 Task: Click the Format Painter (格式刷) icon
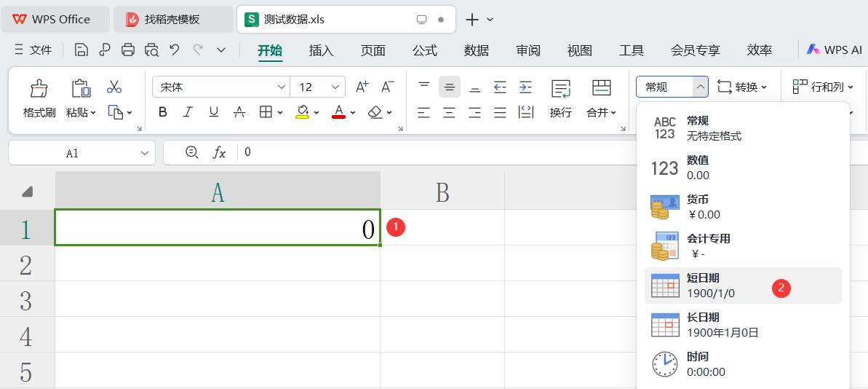click(x=39, y=88)
